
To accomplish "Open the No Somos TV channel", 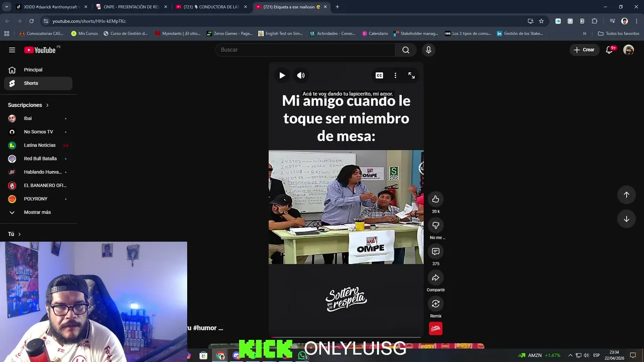I will coord(38,132).
